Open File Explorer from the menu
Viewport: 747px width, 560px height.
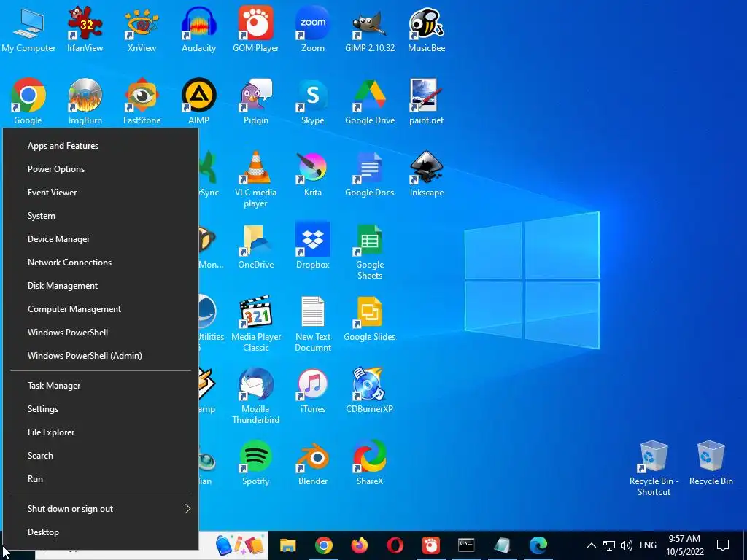(101, 432)
